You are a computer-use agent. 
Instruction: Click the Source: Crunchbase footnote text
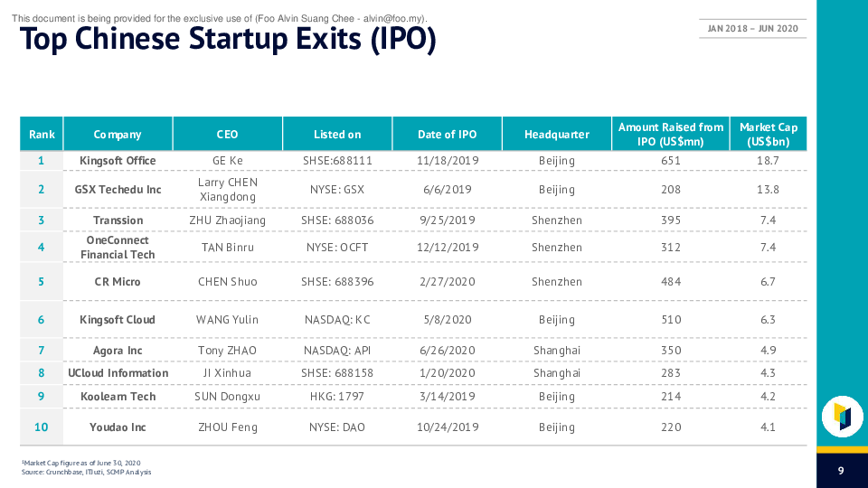coord(87,473)
